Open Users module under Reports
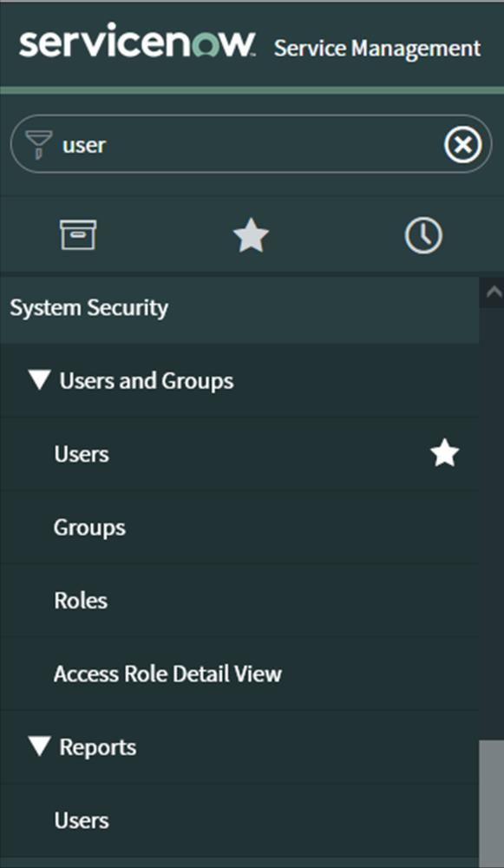 (x=239, y=820)
